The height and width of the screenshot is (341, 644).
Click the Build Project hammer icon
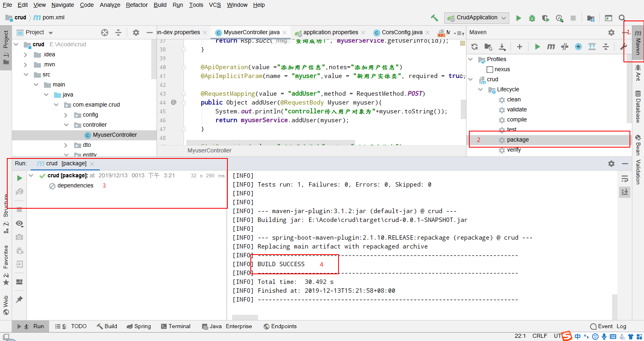tap(434, 18)
